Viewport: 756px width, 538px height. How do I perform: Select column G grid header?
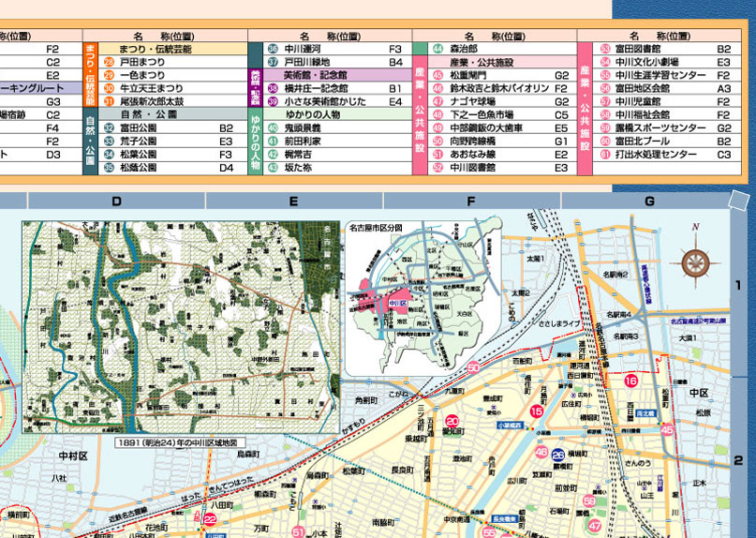tap(648, 202)
